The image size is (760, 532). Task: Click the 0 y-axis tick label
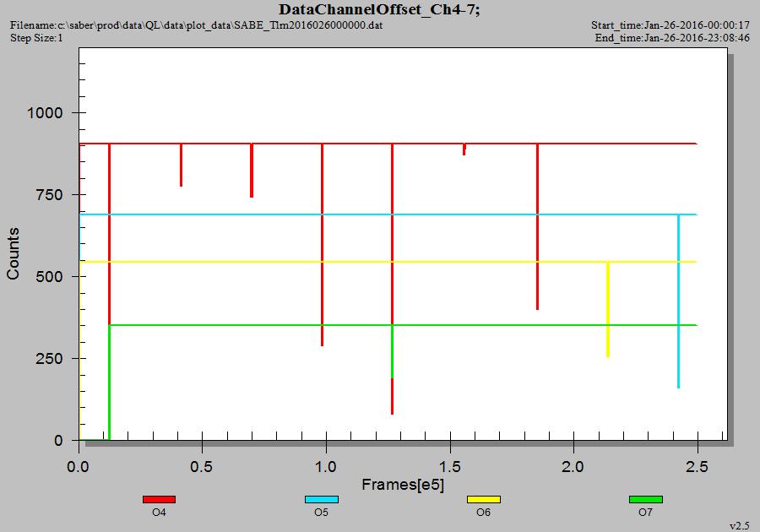coord(58,441)
